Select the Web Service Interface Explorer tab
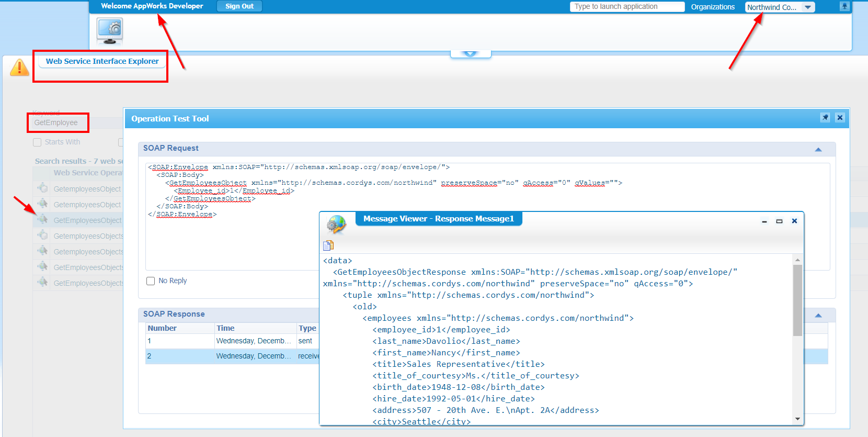This screenshot has width=868, height=437. coord(102,61)
